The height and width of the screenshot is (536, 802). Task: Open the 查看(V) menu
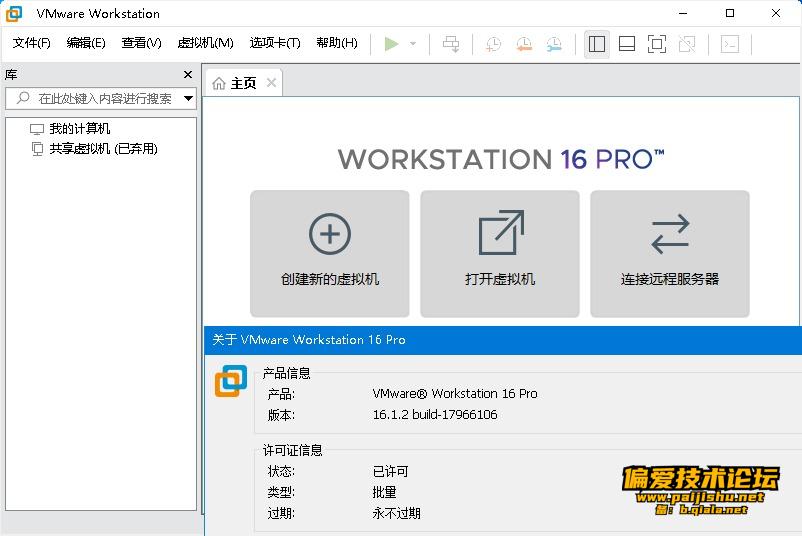tap(141, 43)
